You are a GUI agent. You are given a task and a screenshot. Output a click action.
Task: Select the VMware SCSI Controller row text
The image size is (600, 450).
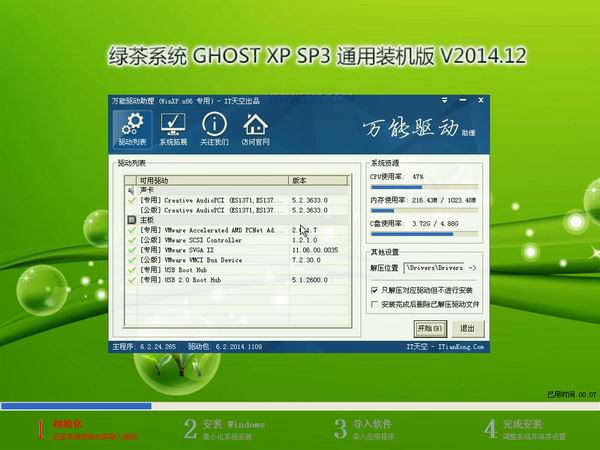tap(191, 240)
